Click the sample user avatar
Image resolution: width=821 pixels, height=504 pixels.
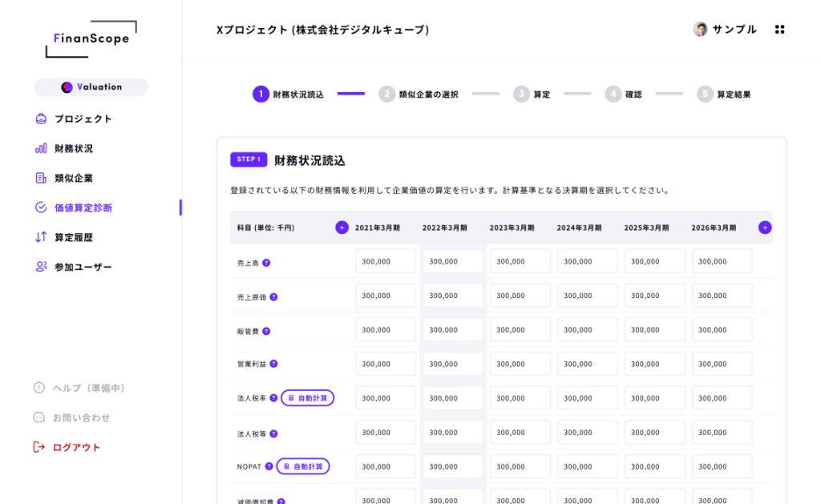[700, 30]
